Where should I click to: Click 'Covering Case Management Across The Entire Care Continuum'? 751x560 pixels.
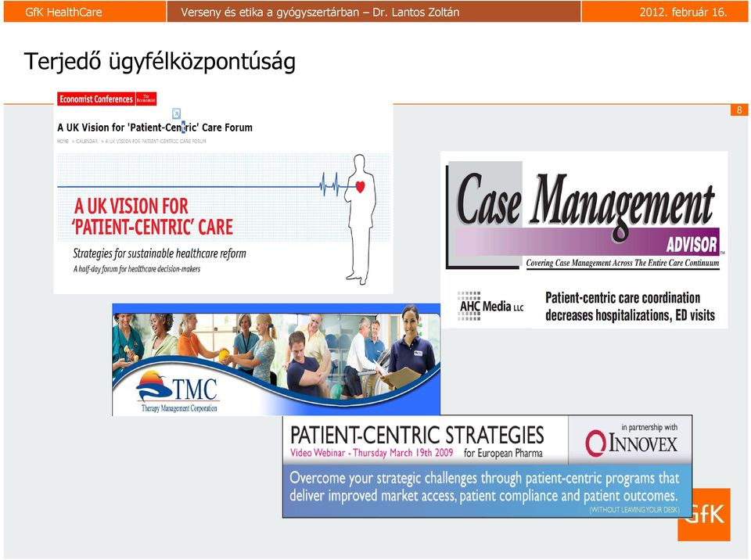pos(623,263)
